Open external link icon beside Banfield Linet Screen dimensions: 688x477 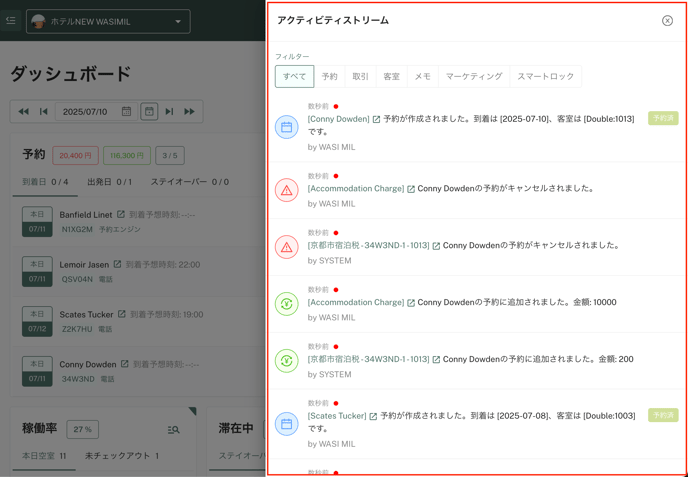tap(121, 215)
